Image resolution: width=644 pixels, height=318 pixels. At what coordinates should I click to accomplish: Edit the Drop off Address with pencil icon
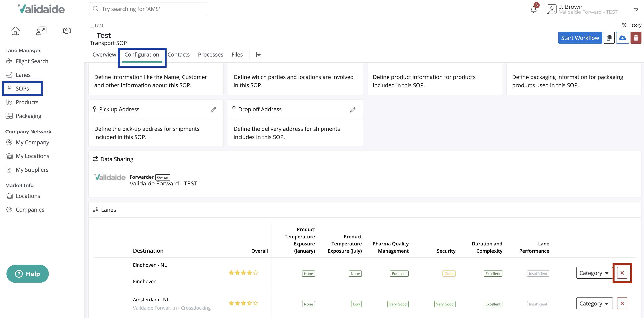352,110
